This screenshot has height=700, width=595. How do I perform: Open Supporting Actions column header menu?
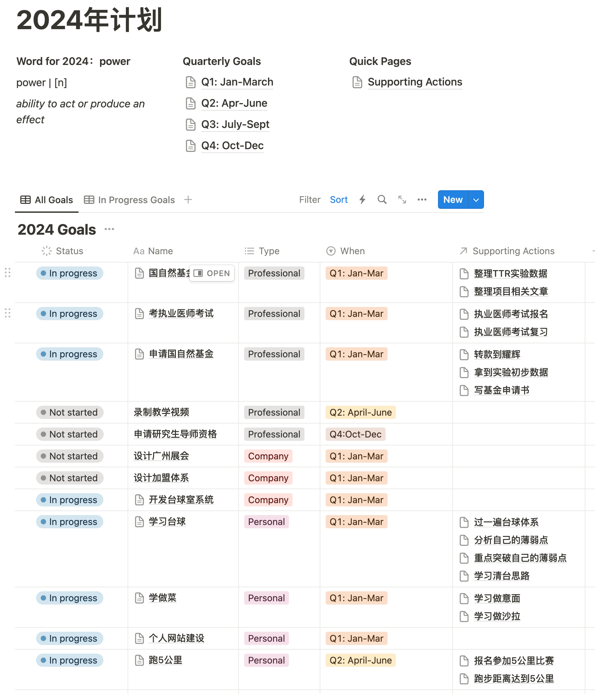(x=507, y=251)
